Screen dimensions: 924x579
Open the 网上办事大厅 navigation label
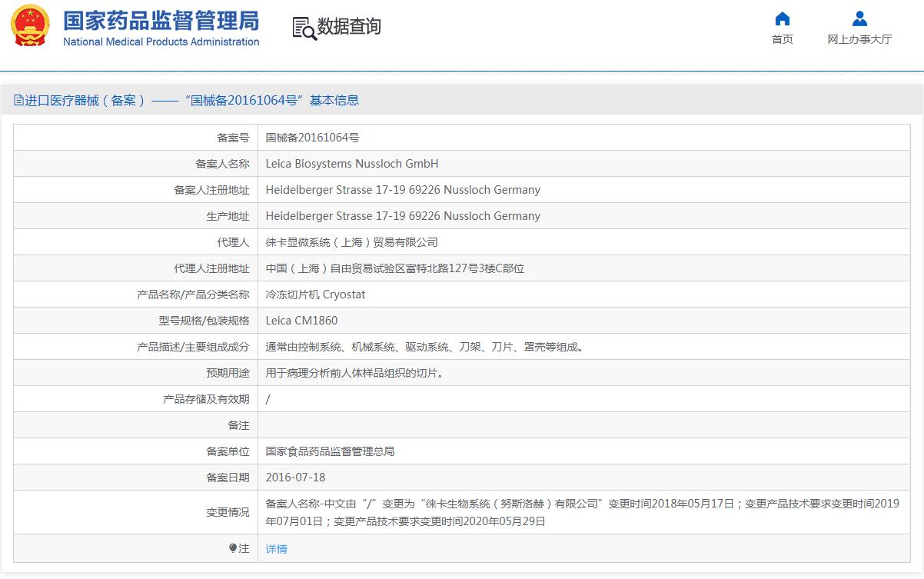click(x=859, y=39)
